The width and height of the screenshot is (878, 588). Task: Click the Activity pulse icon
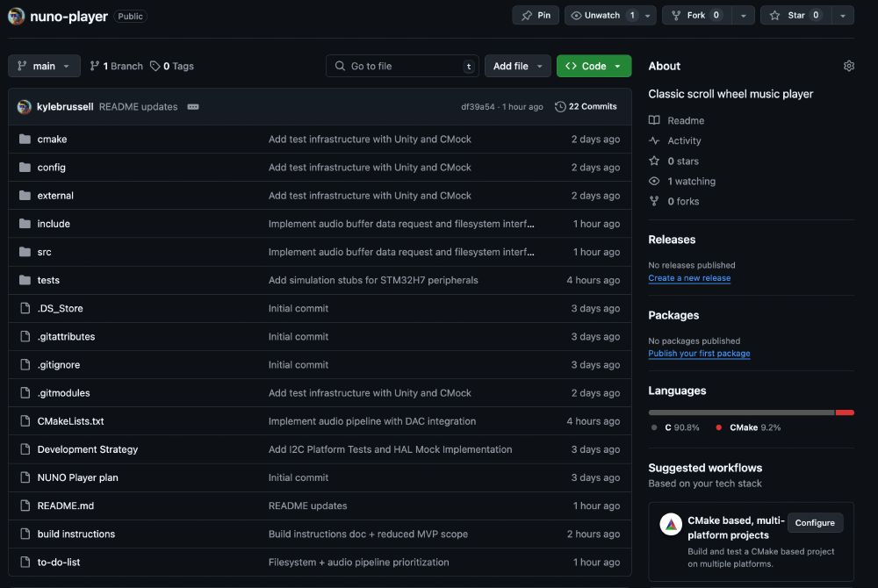[x=654, y=140]
